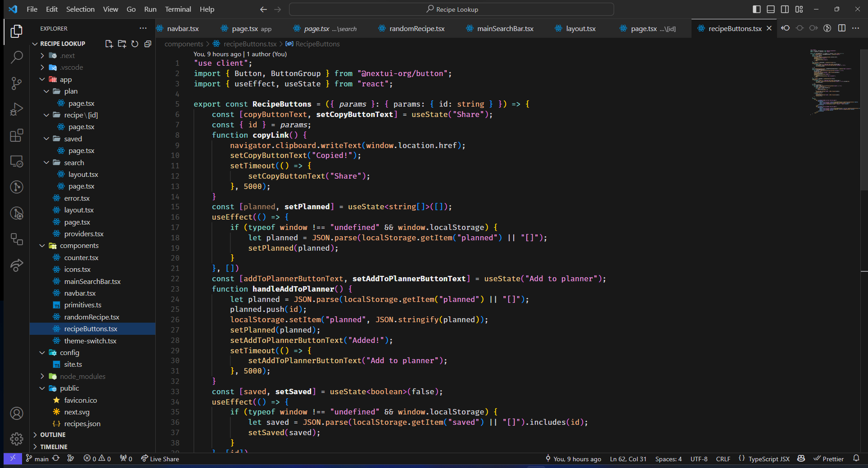The width and height of the screenshot is (868, 468).
Task: Switch to the mainSearchBar.tsx tab
Action: click(505, 28)
